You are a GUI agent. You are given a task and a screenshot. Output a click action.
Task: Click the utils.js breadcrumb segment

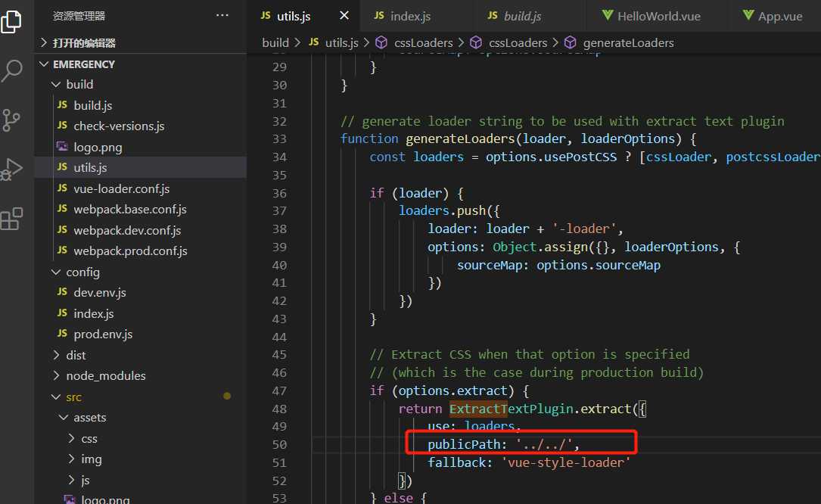[334, 43]
